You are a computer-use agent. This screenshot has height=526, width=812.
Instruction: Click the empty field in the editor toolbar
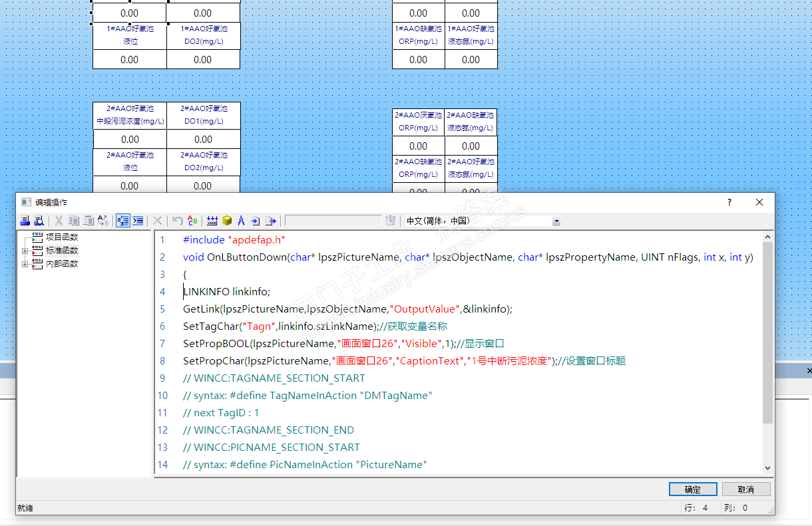[x=333, y=221]
